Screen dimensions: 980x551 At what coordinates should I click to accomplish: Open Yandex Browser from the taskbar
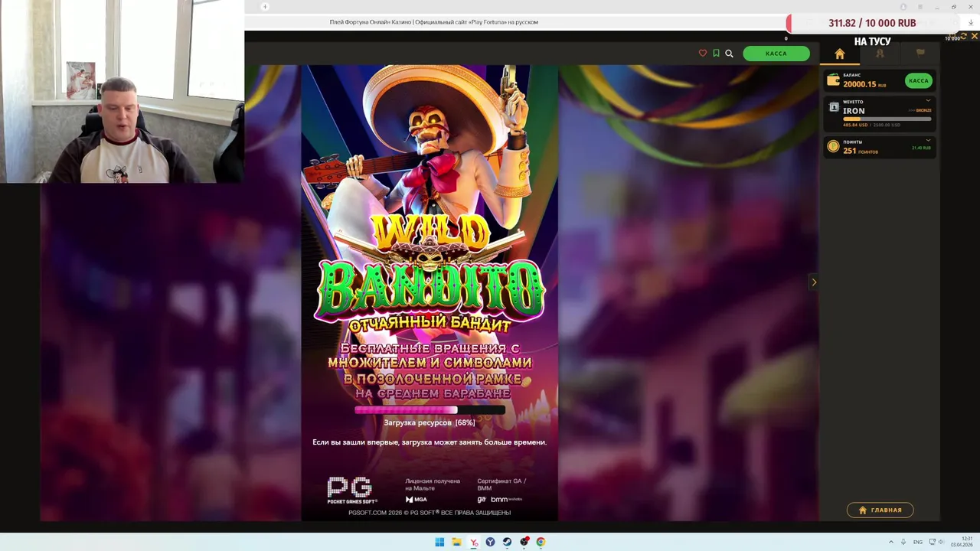pos(474,542)
